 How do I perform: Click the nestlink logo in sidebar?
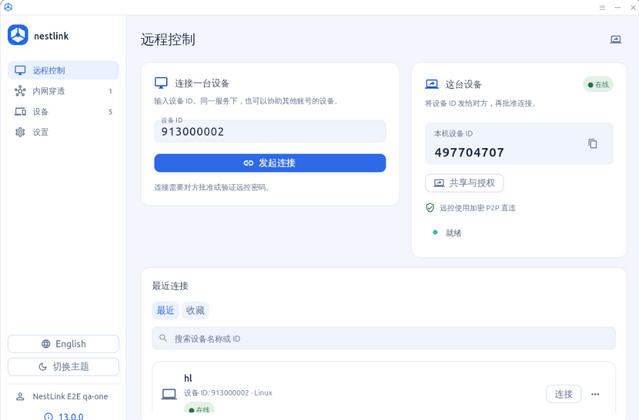[x=18, y=35]
